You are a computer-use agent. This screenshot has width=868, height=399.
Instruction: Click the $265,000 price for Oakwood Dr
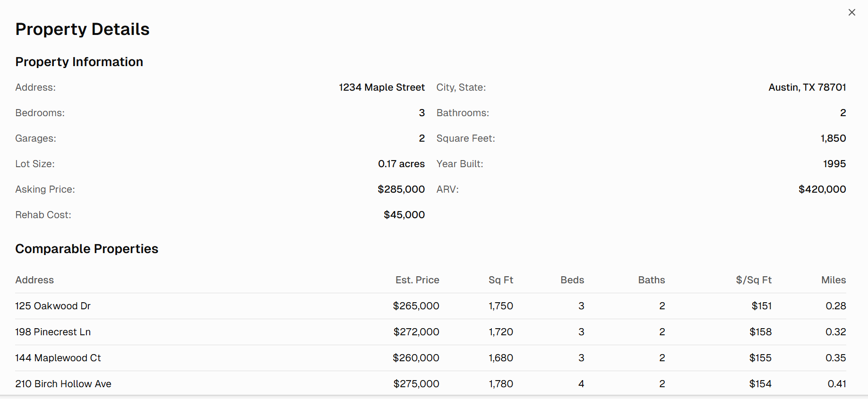[416, 306]
